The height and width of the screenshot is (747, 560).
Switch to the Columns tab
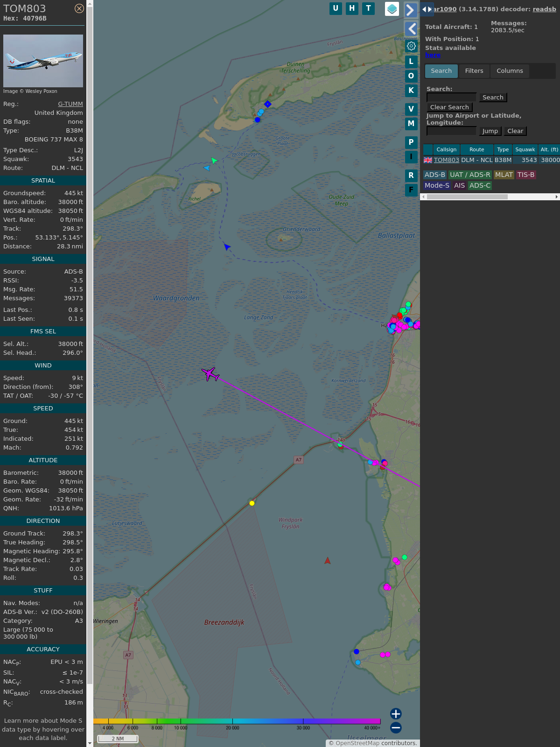click(510, 71)
